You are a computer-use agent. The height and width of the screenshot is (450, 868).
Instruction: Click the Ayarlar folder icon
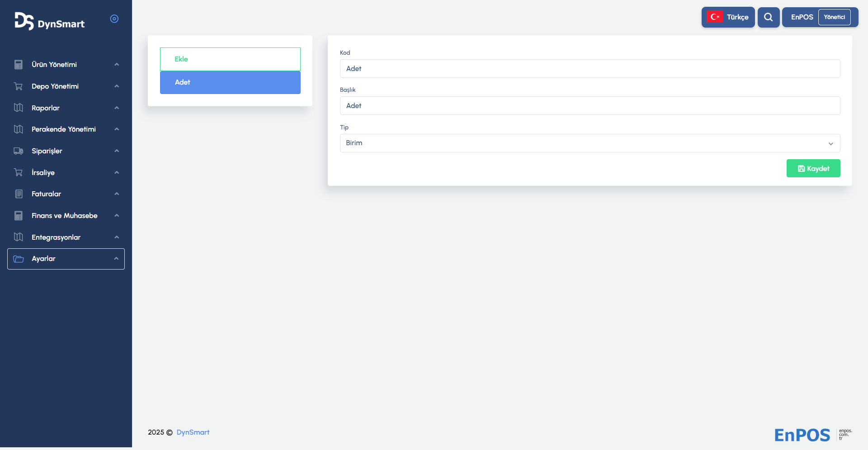click(x=19, y=259)
